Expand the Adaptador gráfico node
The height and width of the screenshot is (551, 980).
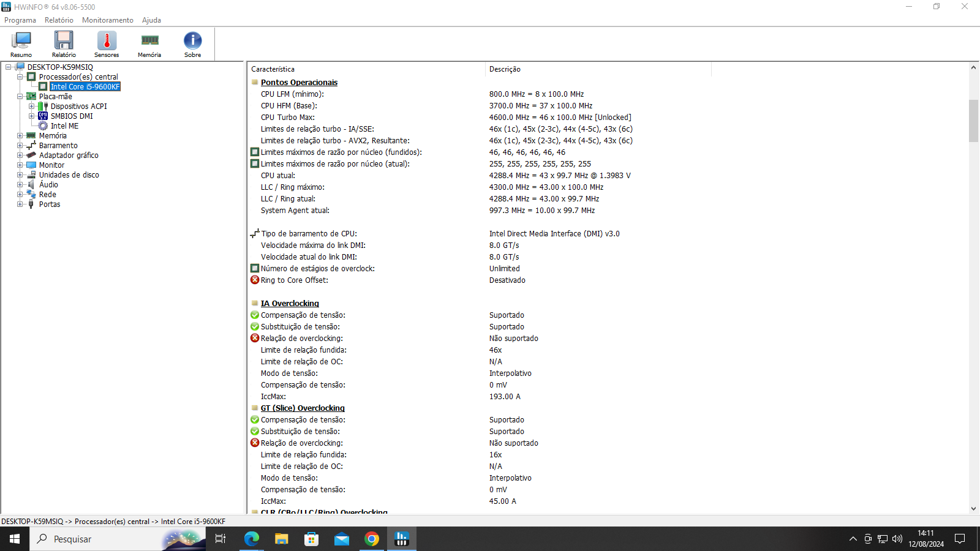20,156
